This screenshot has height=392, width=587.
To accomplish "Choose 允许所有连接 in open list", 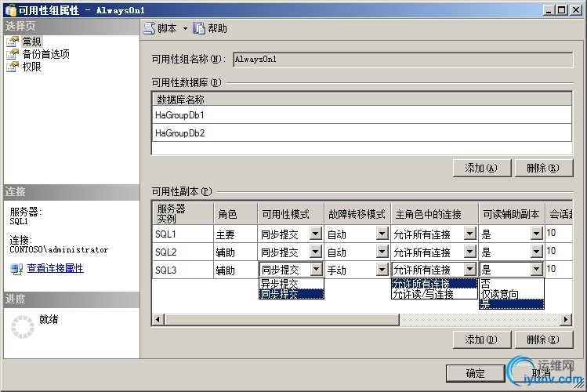I will click(x=434, y=284).
